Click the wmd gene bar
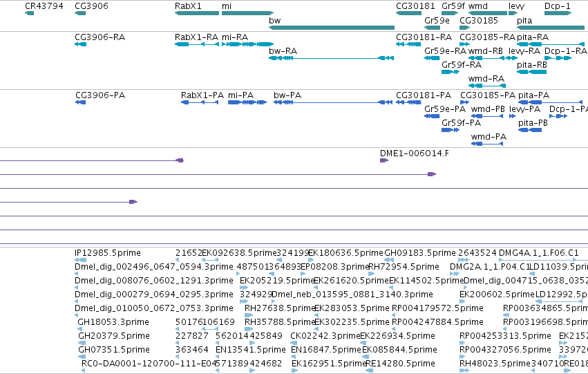The image size is (588, 374). click(x=488, y=13)
